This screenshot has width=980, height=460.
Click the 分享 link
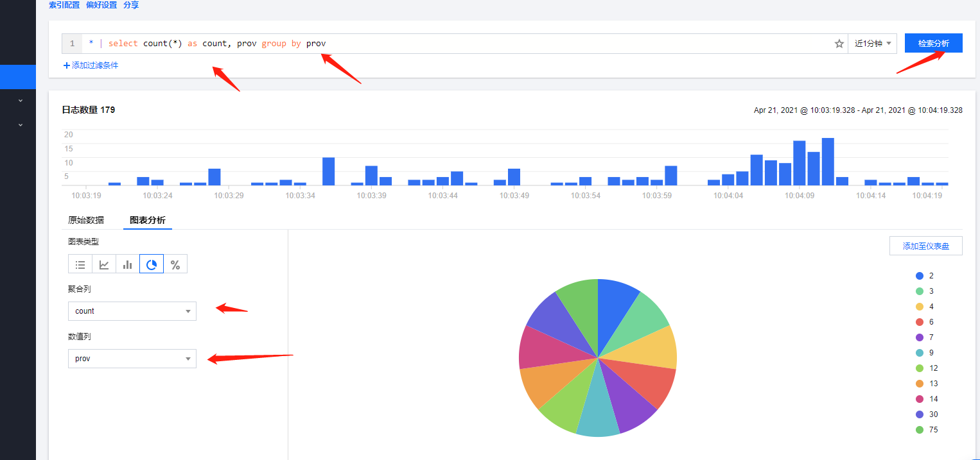point(131,5)
